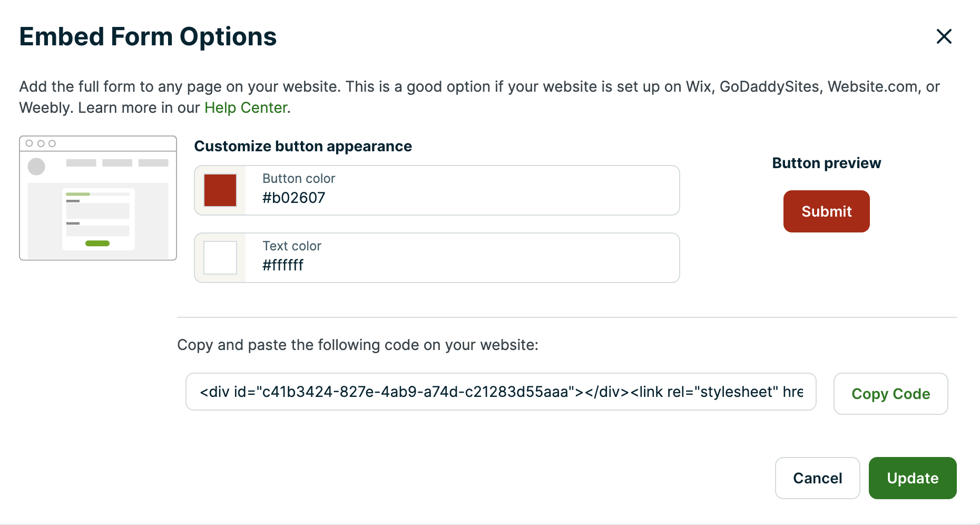This screenshot has height=525, width=980.
Task: Click the green submit bar in the mockup
Action: (97, 244)
